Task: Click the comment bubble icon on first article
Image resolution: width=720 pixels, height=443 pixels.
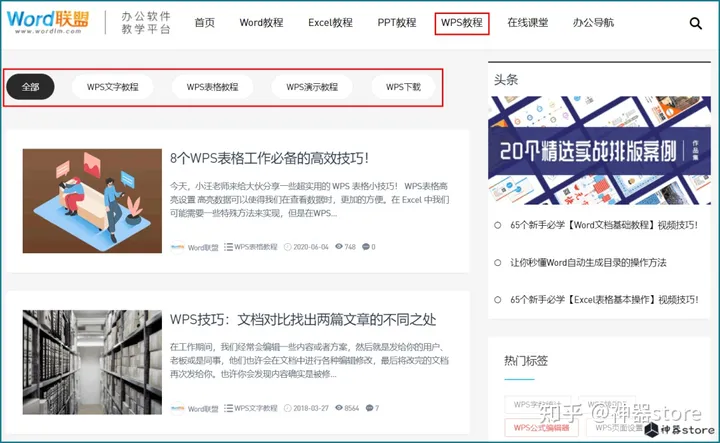Action: 365,246
